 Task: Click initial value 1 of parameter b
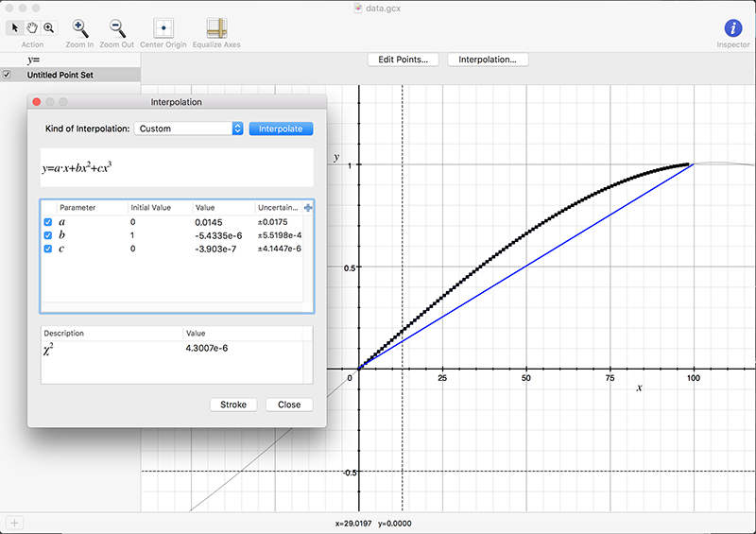pos(132,235)
